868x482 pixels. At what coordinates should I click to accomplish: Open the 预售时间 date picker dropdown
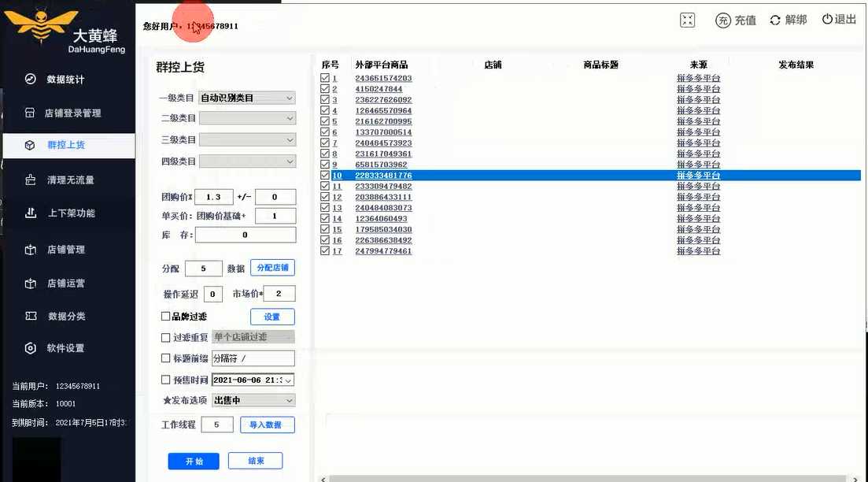tap(288, 380)
